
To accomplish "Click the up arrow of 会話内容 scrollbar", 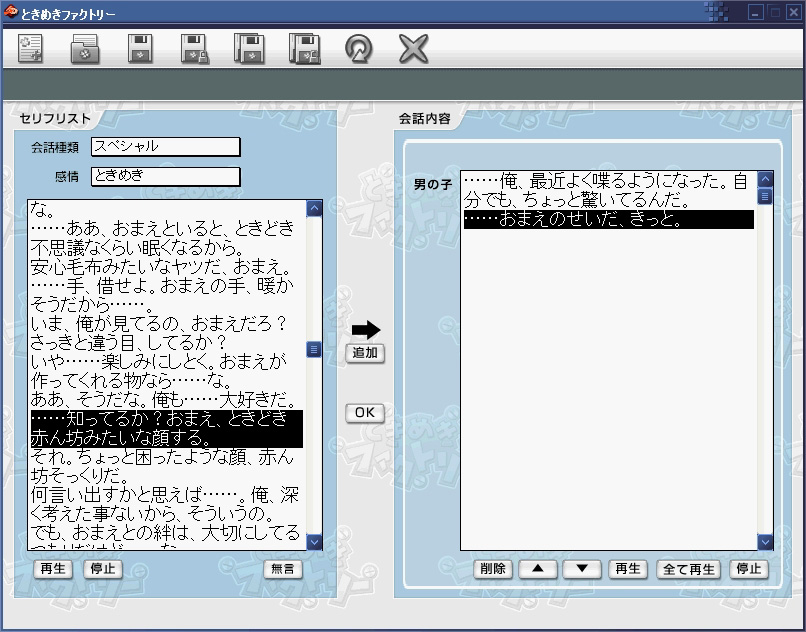I will (765, 179).
